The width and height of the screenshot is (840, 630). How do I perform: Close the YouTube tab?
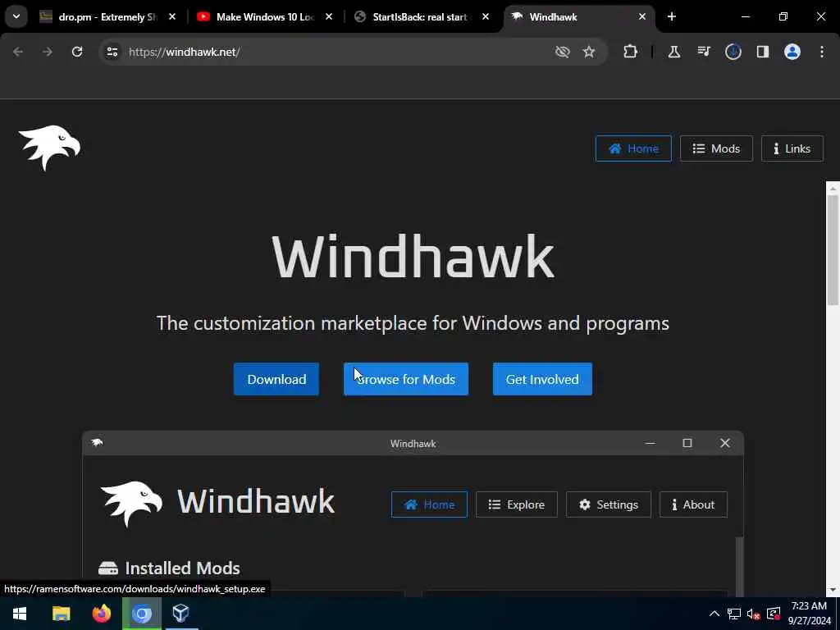329,17
